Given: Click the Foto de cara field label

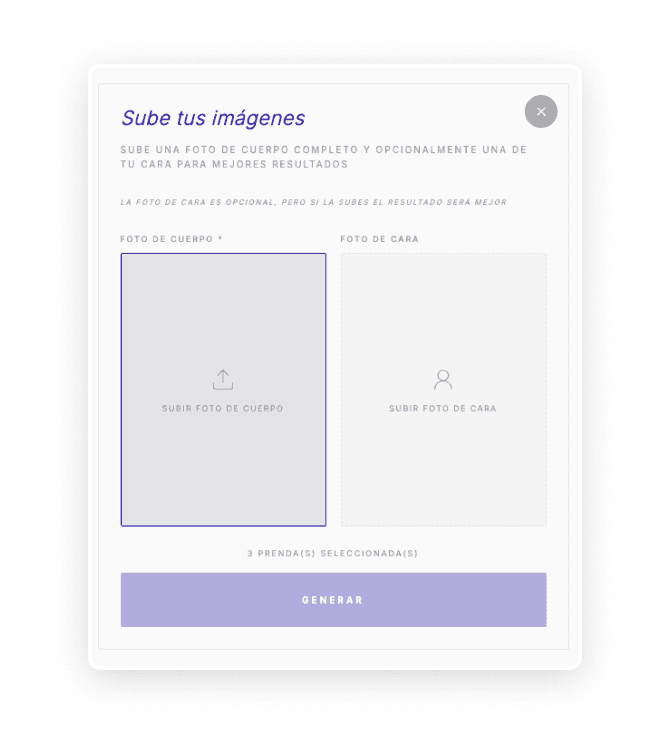Looking at the screenshot, I should [379, 239].
